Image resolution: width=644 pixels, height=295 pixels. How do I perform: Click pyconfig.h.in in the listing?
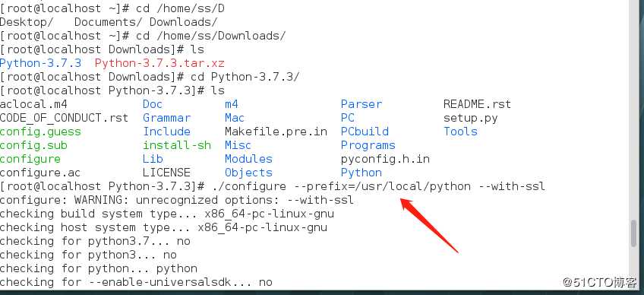(x=385, y=159)
